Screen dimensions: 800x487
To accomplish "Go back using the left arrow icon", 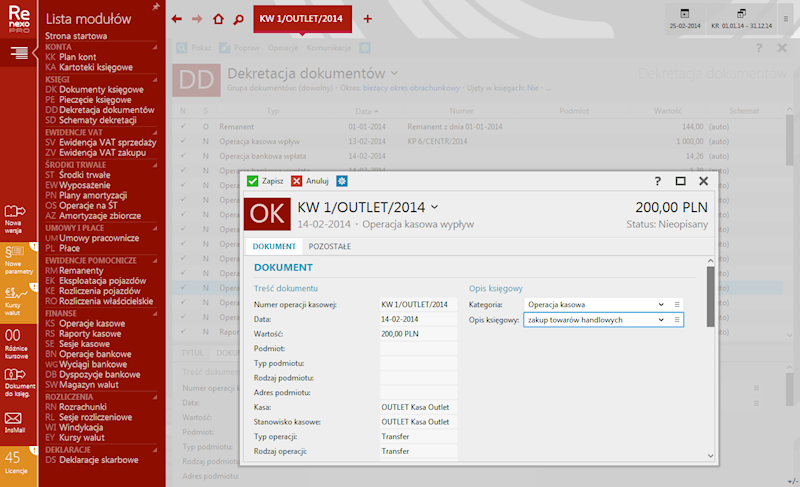I will coord(177,19).
